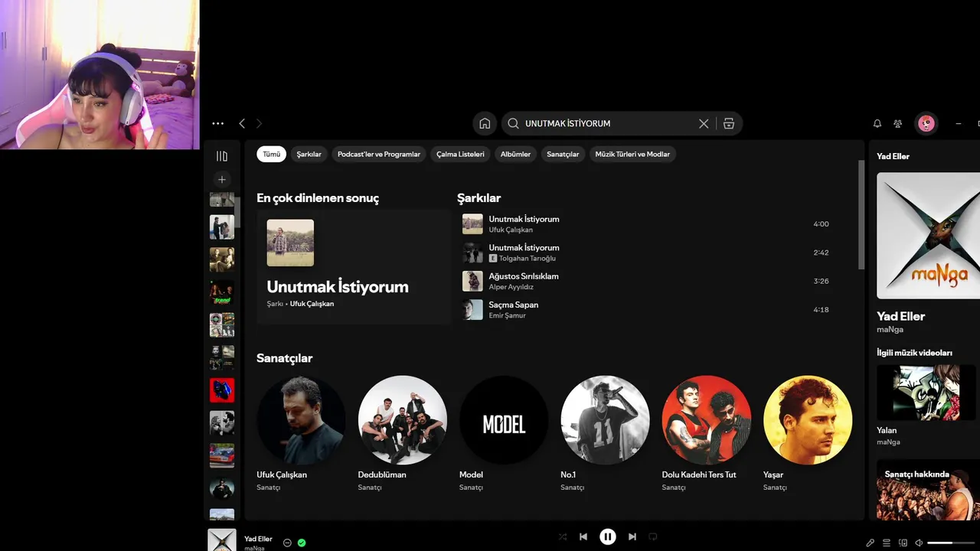Viewport: 980px width, 551px height.
Task: Select the Albümler filter chip
Action: (515, 154)
